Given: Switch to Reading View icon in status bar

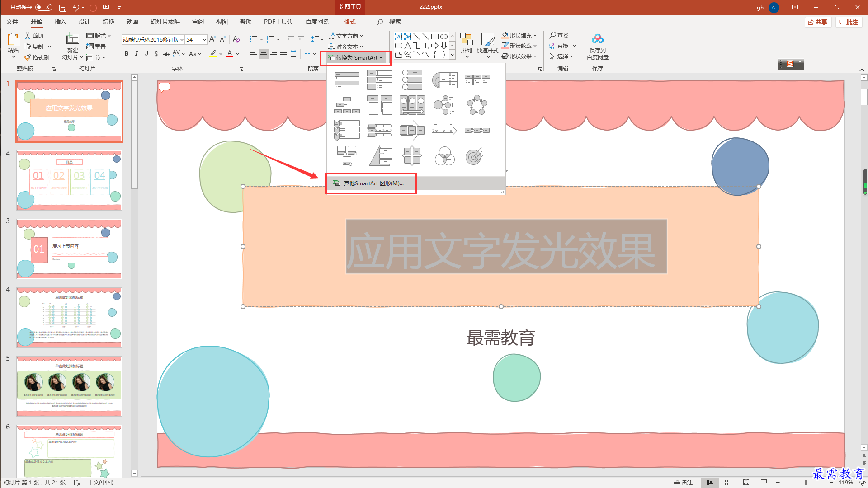Looking at the screenshot, I should pos(746,483).
